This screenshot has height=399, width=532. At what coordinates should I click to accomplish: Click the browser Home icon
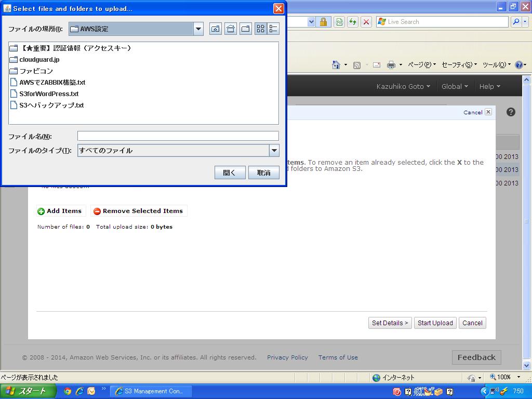point(336,65)
